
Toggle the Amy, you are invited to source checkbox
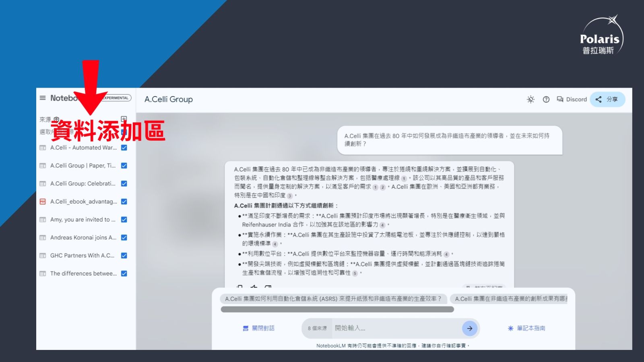click(x=124, y=220)
